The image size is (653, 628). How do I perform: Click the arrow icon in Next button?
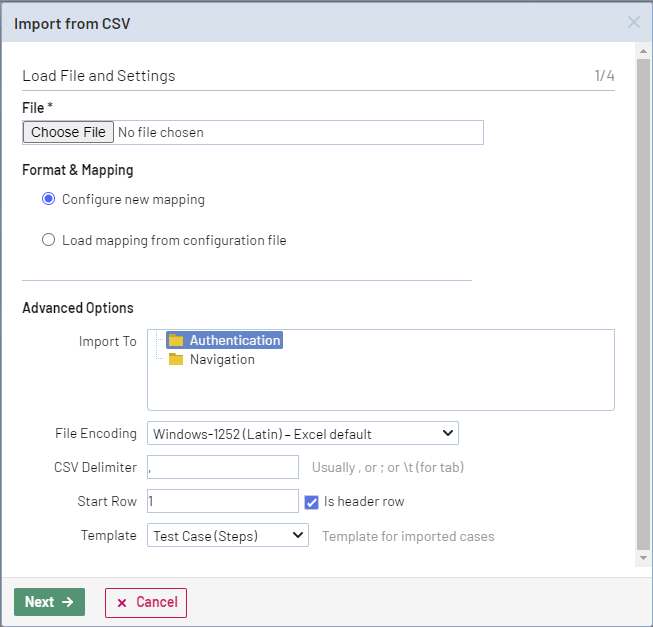[x=68, y=602]
